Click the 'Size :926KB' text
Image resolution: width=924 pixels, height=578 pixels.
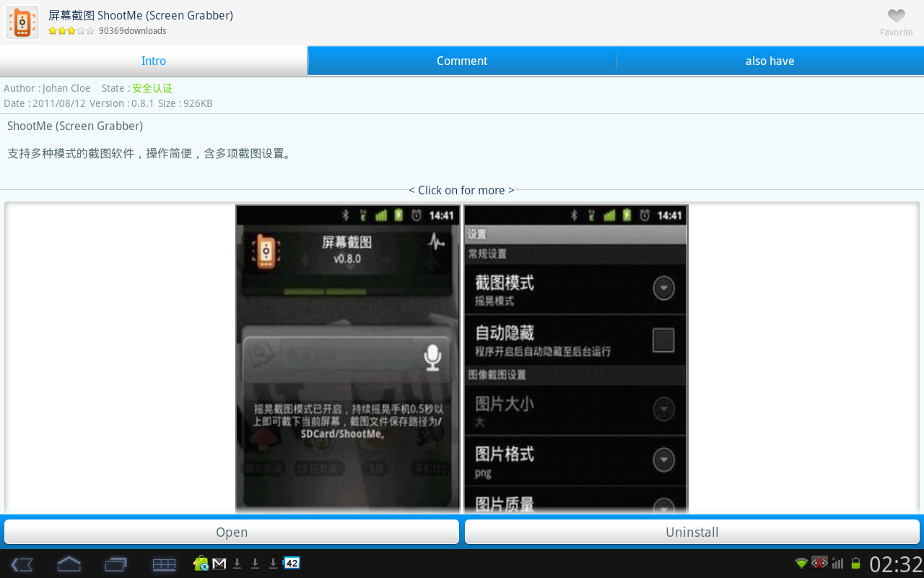[x=186, y=103]
